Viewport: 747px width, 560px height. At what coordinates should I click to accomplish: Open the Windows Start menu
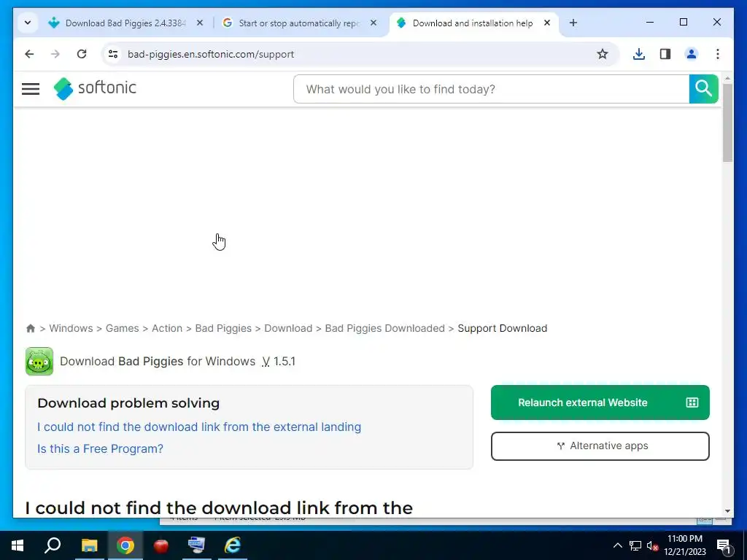[x=18, y=545]
